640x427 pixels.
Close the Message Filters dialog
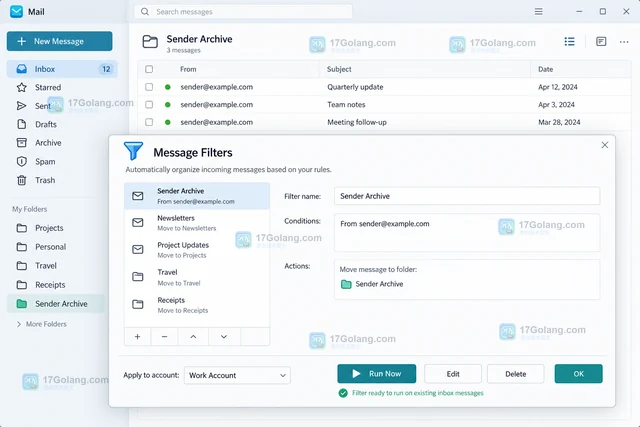[604, 145]
